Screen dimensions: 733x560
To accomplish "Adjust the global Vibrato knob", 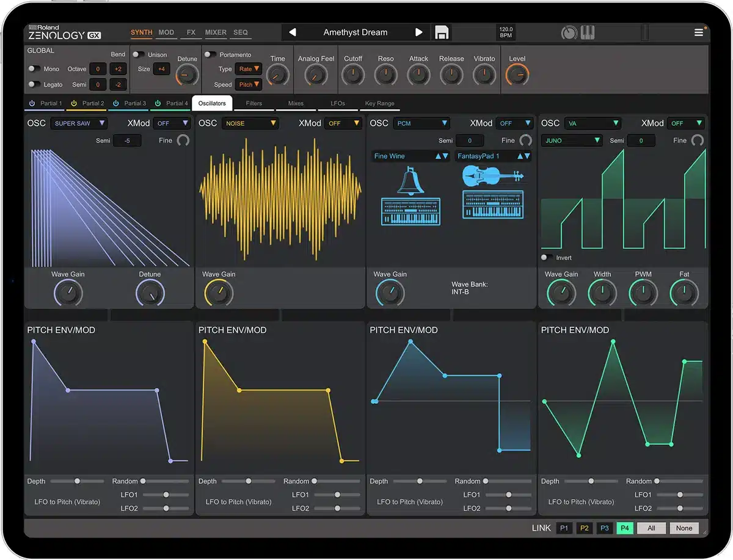I will pos(485,75).
